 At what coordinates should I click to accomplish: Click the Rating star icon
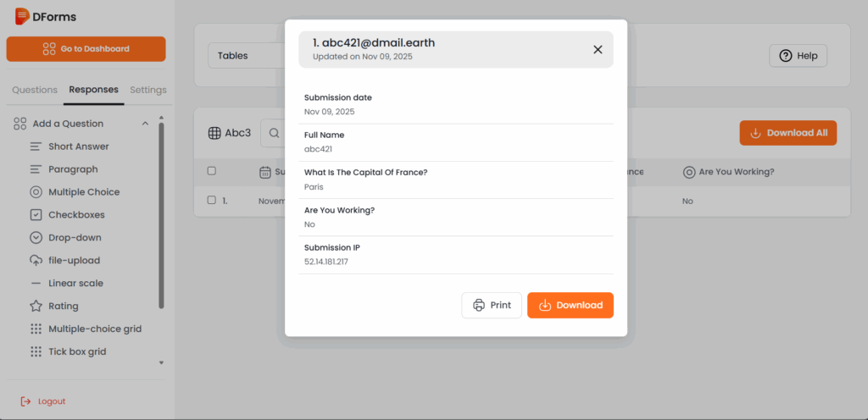[x=36, y=307]
